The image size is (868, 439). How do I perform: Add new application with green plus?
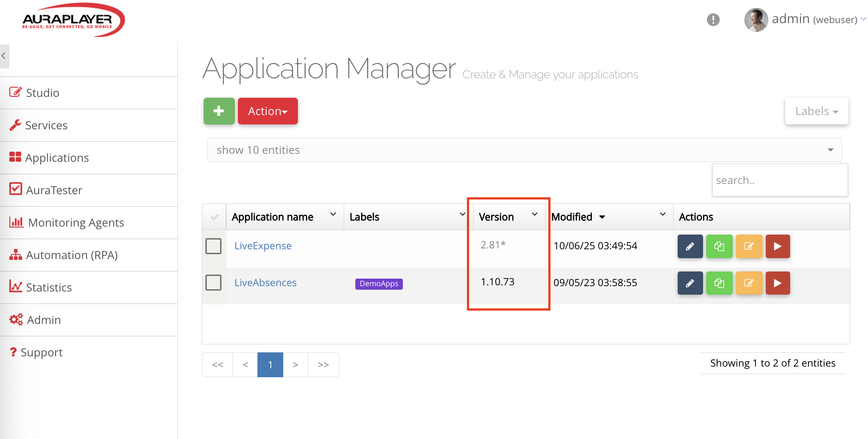(x=219, y=111)
